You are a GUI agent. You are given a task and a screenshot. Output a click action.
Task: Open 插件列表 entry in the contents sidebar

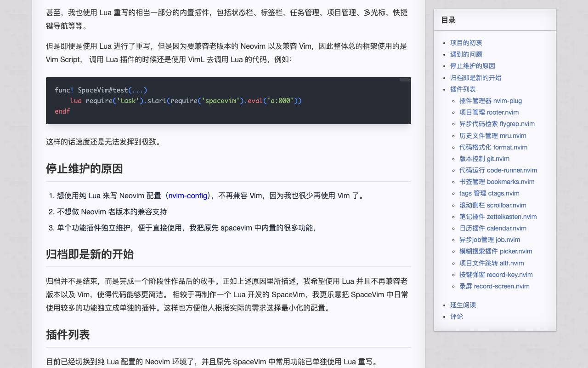(x=463, y=89)
